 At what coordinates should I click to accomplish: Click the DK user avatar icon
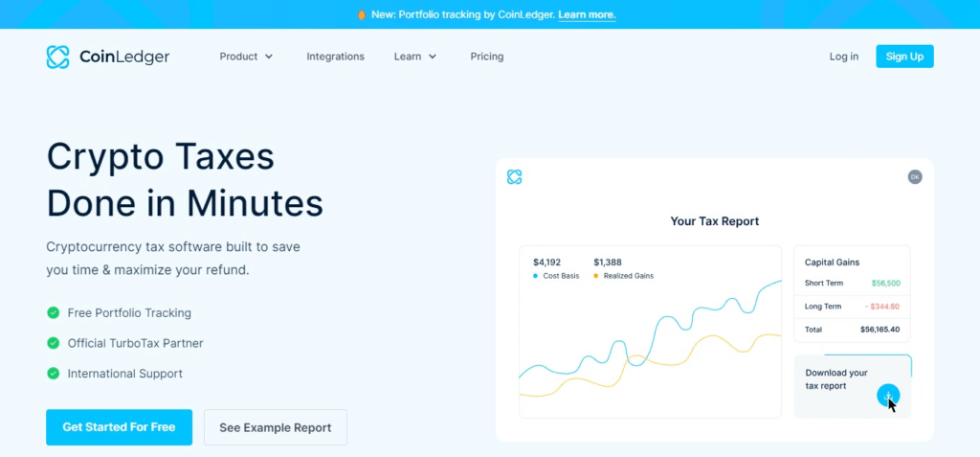pos(914,177)
